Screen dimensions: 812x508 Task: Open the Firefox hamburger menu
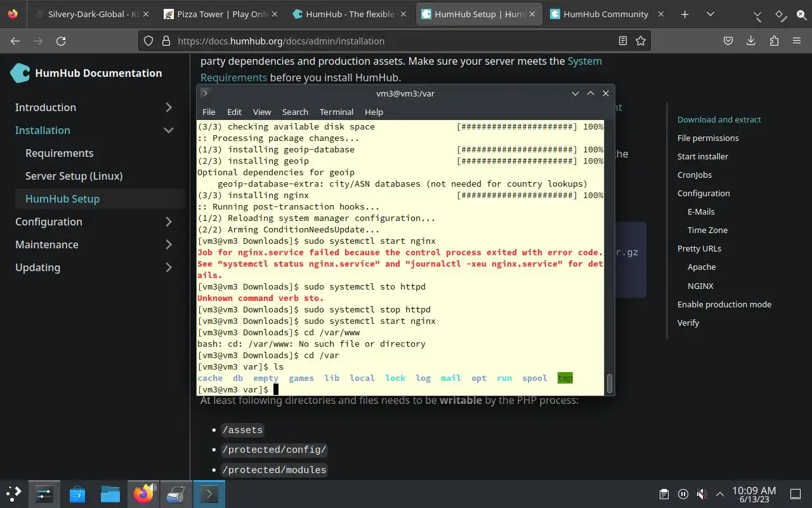pyautogui.click(x=797, y=41)
